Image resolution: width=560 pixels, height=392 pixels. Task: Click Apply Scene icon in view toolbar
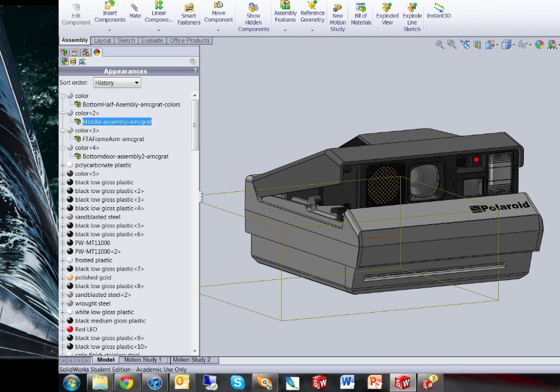[552, 45]
